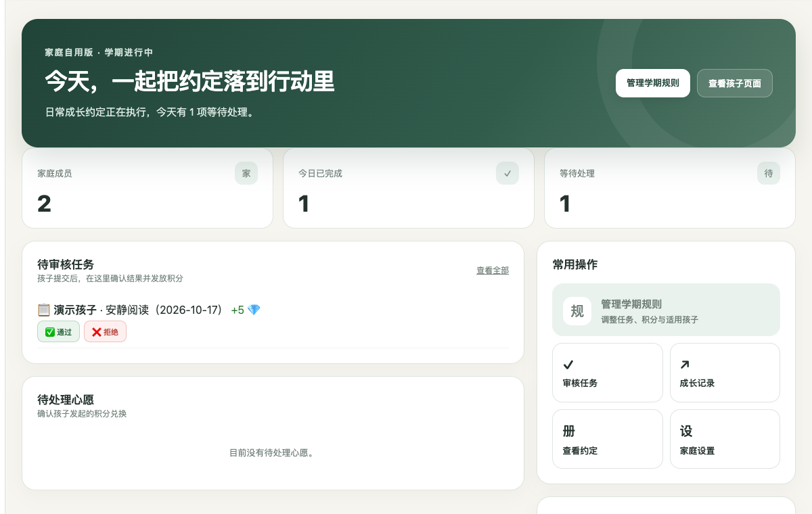
Task: Click the diamond gem icon after +5
Action: (x=254, y=310)
